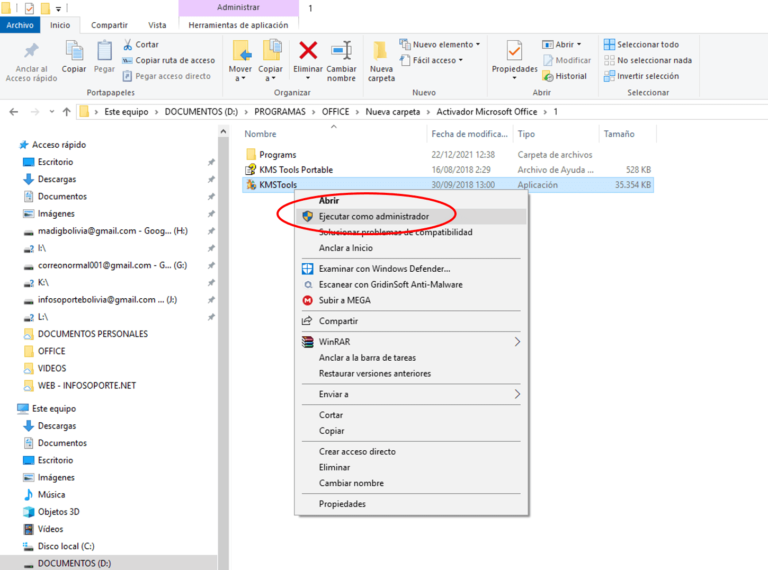Image resolution: width=768 pixels, height=570 pixels.
Task: Expand the WinRAR submenu
Action: [x=410, y=342]
